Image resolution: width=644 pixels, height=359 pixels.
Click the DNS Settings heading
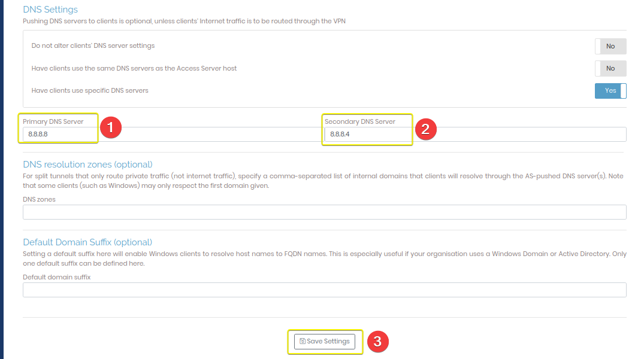click(x=50, y=10)
